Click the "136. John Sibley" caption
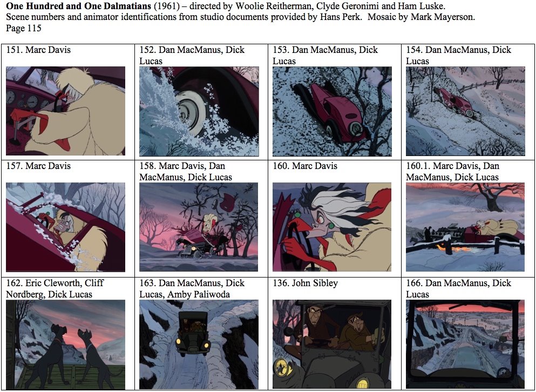 point(306,283)
